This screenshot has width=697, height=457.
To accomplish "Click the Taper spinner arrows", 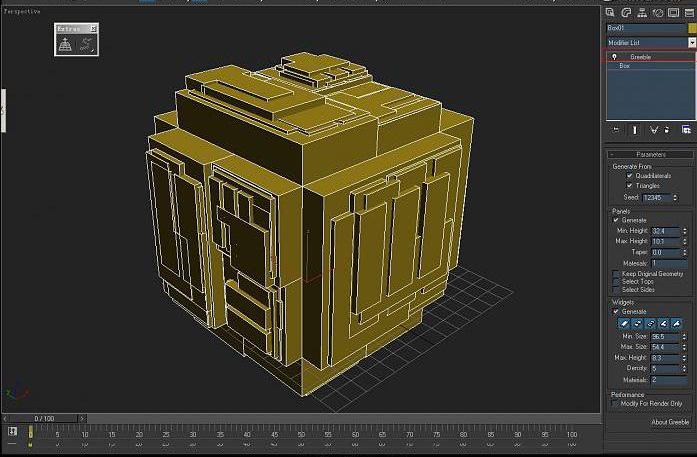I will click(x=685, y=252).
